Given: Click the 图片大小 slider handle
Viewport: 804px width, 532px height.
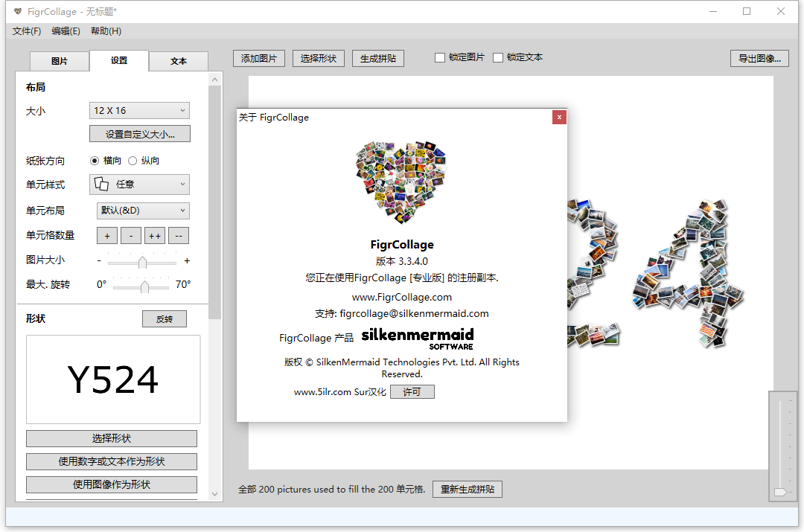Looking at the screenshot, I should coord(142,263).
